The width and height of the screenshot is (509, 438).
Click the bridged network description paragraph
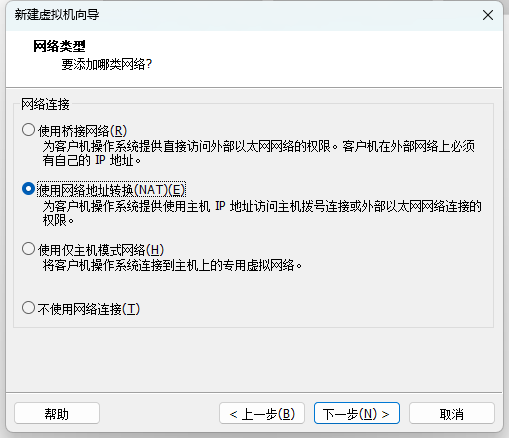point(259,153)
